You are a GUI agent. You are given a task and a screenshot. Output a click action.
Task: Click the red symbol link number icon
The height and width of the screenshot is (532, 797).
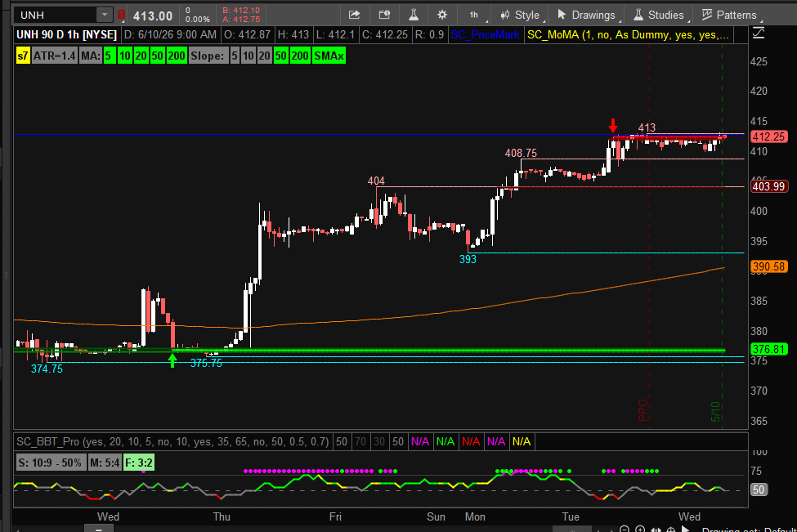[122, 15]
